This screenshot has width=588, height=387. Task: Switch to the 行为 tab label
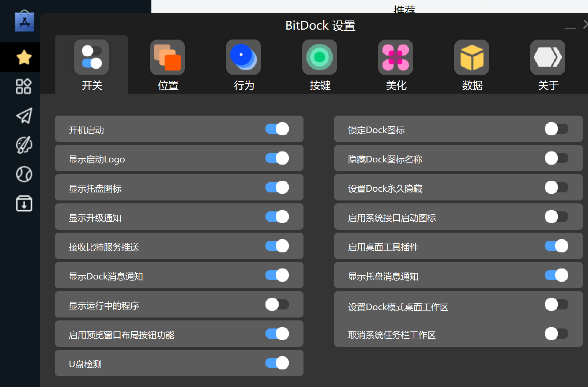click(x=244, y=86)
